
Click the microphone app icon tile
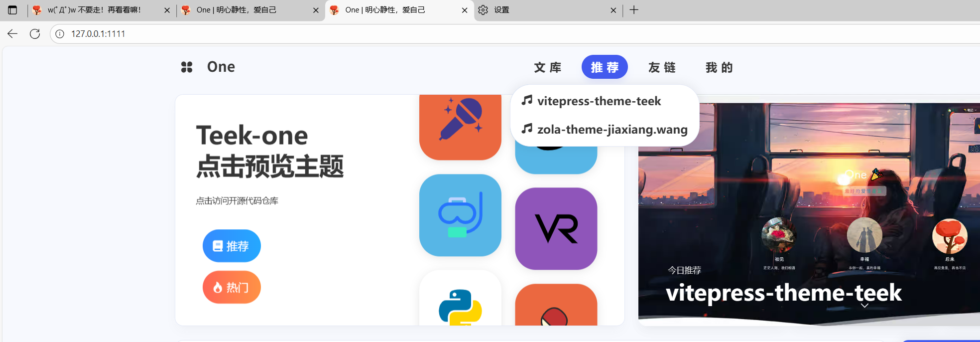click(460, 127)
